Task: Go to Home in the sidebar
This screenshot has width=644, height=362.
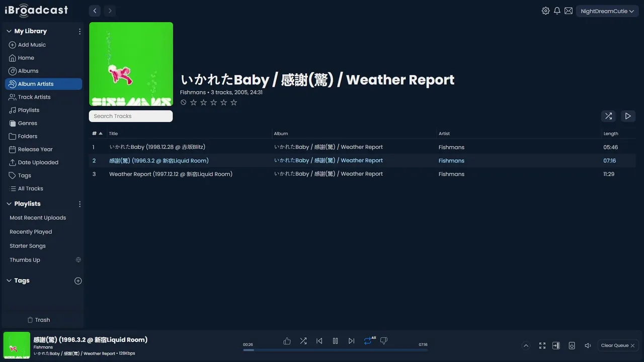Action: coord(43,58)
